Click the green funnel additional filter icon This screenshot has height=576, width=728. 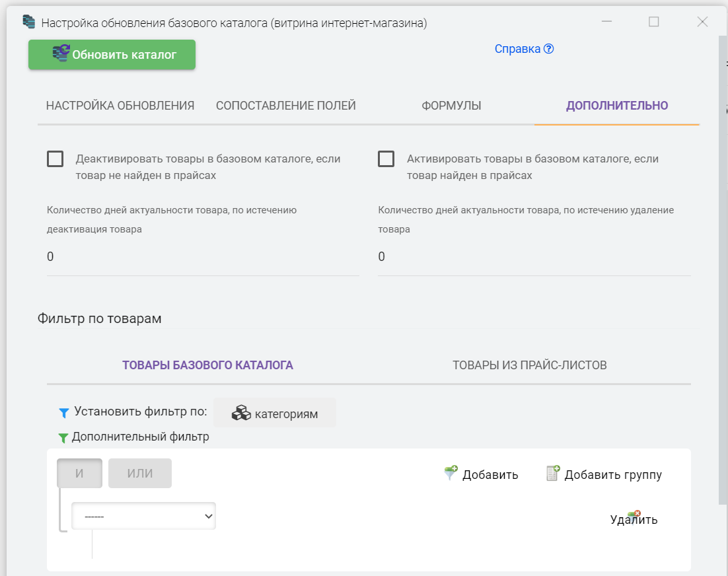point(63,437)
